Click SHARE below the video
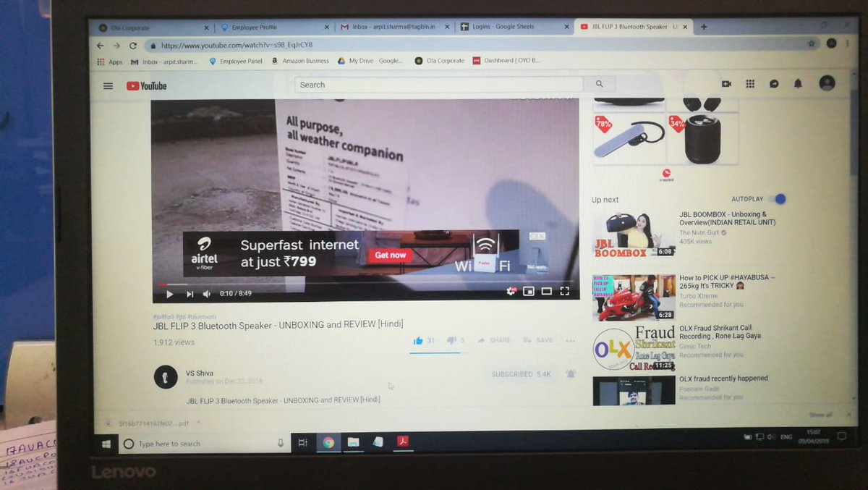This screenshot has height=490, width=868. [494, 340]
